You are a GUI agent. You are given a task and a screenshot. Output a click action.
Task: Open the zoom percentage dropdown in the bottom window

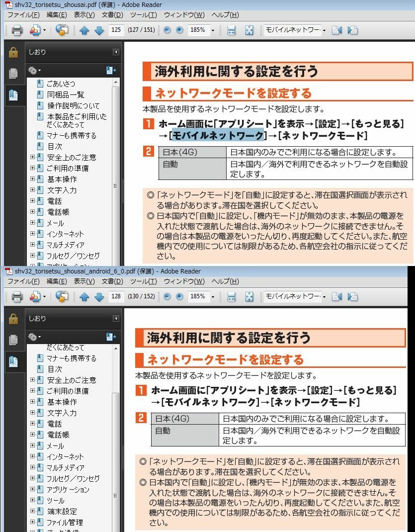click(213, 297)
